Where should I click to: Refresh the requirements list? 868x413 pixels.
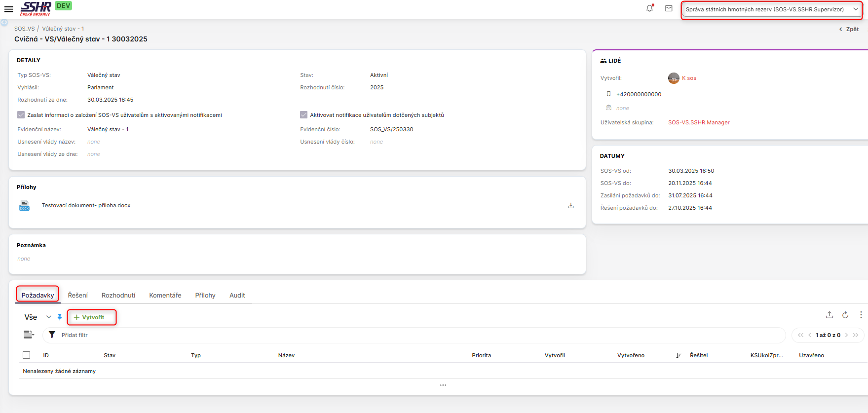(845, 315)
